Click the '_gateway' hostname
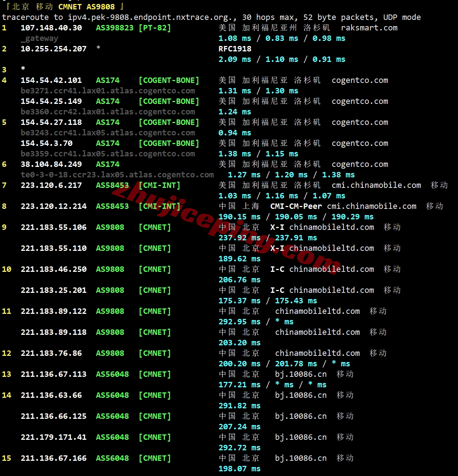Image resolution: width=458 pixels, height=476 pixels. pos(39,38)
